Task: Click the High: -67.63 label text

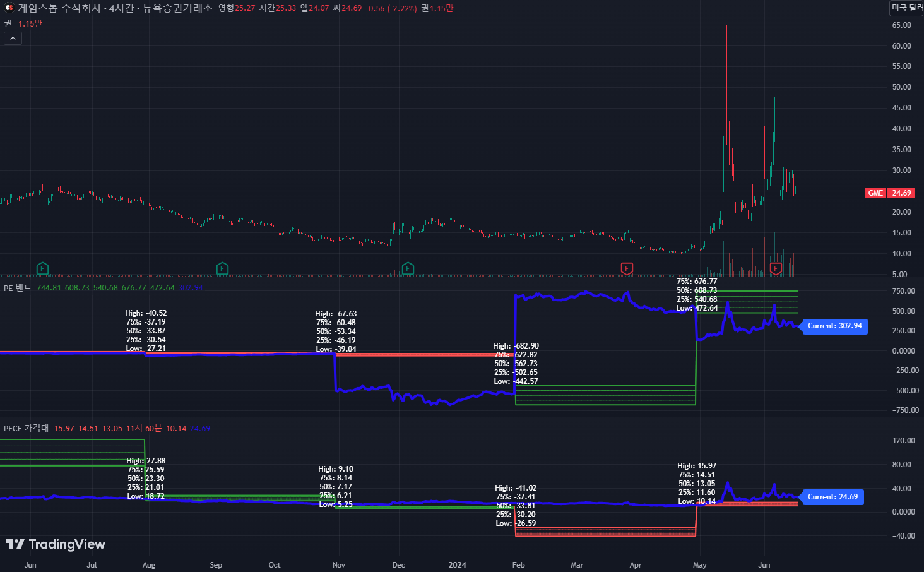Action: point(336,314)
